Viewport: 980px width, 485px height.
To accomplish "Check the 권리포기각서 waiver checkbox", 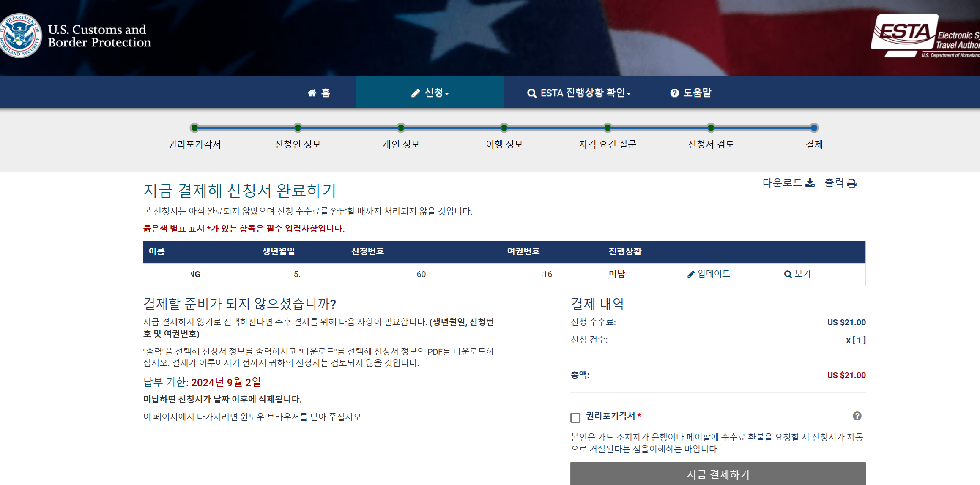I will [575, 417].
